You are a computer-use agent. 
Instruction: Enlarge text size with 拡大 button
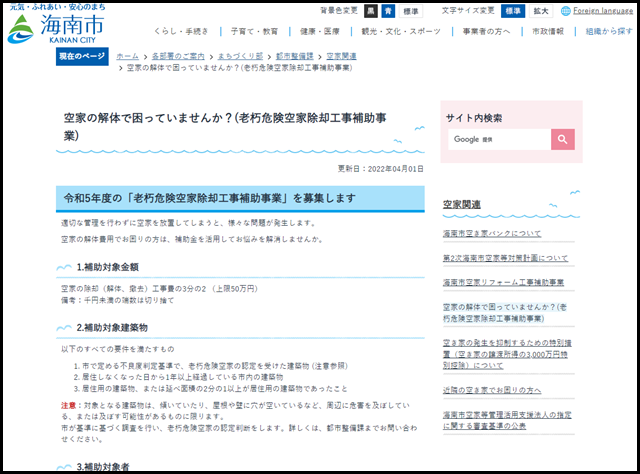tap(541, 11)
